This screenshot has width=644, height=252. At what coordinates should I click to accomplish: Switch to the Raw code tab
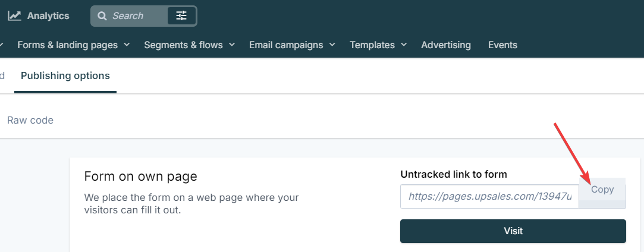[x=30, y=120]
